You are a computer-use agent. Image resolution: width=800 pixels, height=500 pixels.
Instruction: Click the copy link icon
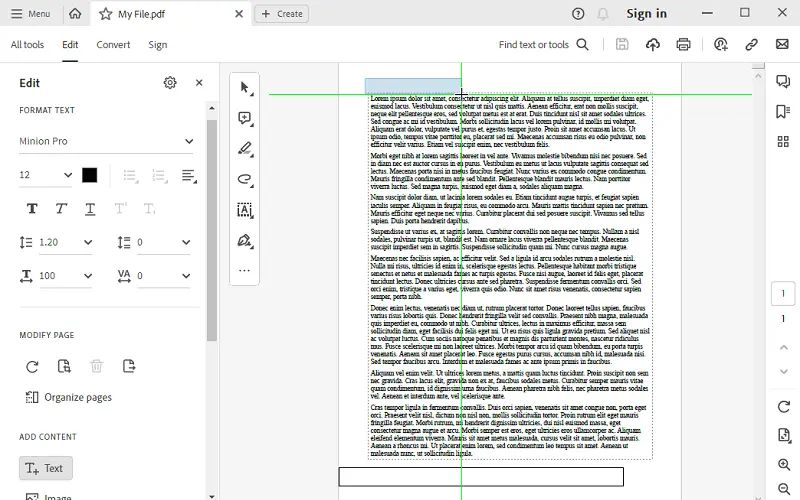[x=751, y=44]
